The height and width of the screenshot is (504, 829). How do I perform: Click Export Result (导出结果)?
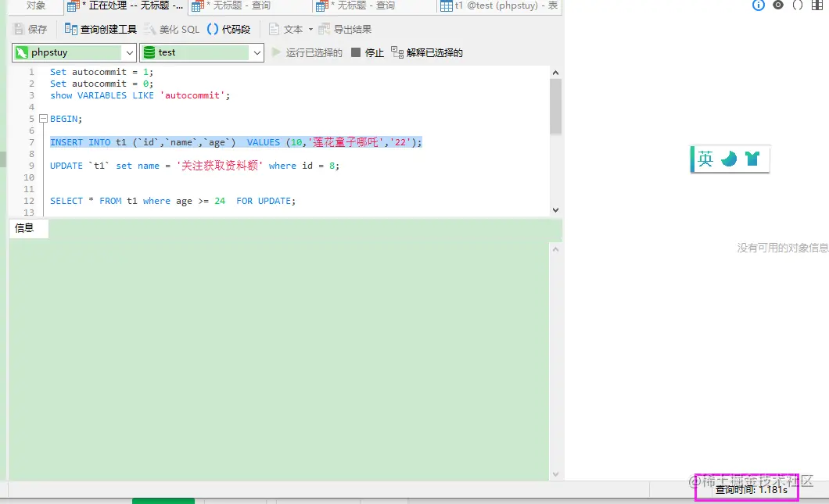point(345,29)
